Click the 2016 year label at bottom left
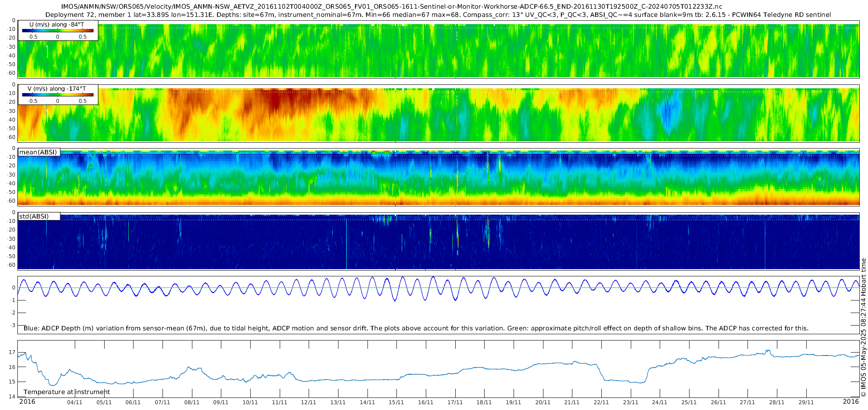The image size is (868, 410). click(x=27, y=401)
